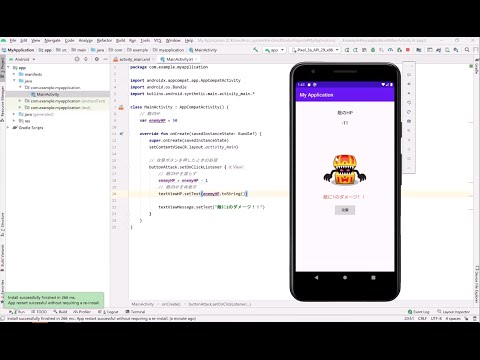The height and width of the screenshot is (360, 480).
Task: Open the Help menu
Action: (189, 40)
